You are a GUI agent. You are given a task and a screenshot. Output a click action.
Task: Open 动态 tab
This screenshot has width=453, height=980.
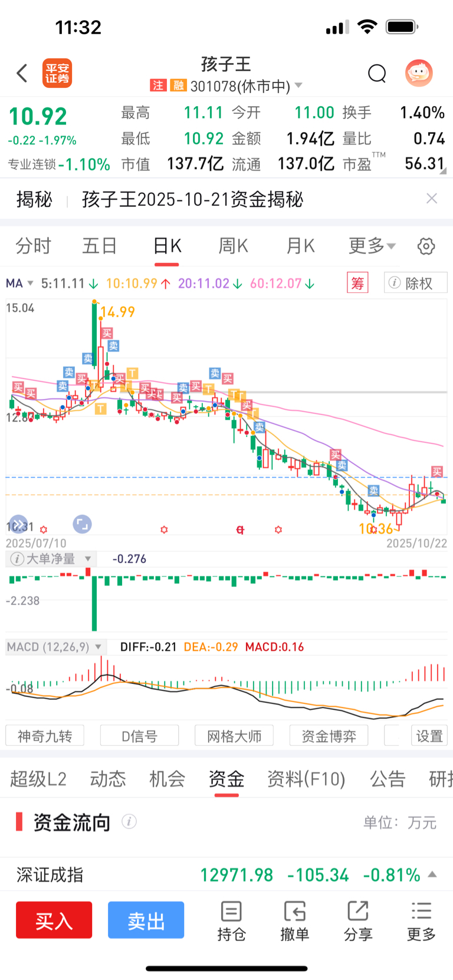(108, 779)
